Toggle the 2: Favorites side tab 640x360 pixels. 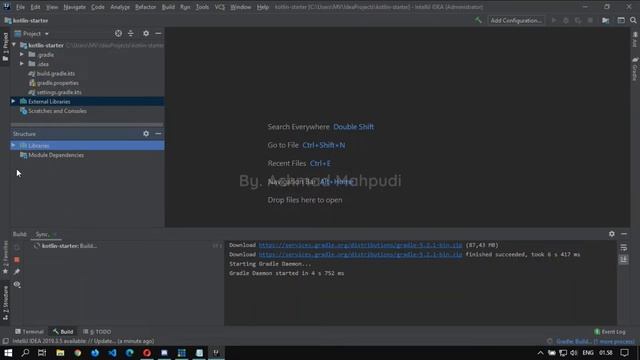tap(5, 258)
